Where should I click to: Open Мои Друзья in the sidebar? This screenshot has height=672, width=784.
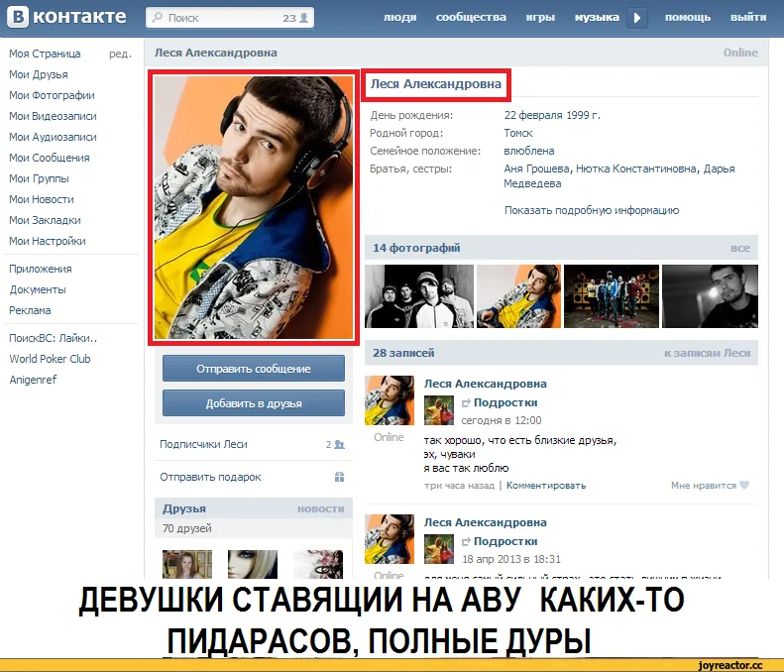tap(39, 74)
